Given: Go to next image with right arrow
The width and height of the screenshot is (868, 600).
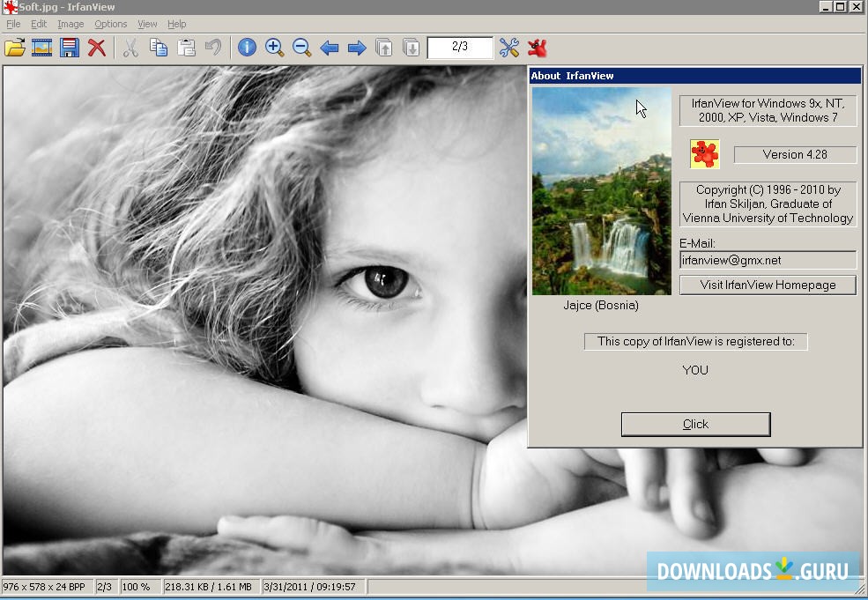Looking at the screenshot, I should [x=357, y=48].
